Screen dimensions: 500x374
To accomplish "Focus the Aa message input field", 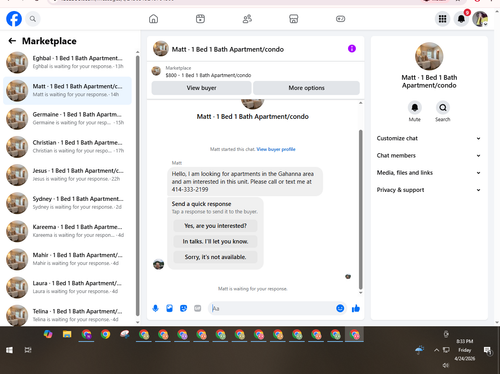I will tap(272, 308).
